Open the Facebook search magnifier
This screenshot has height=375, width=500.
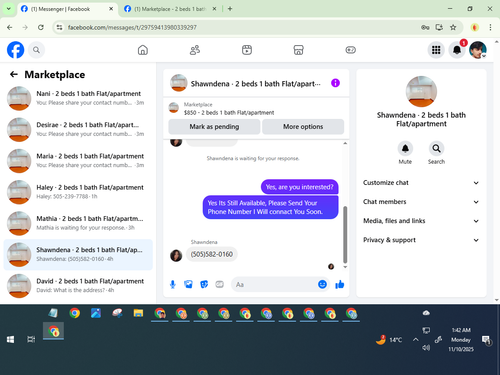(36, 50)
